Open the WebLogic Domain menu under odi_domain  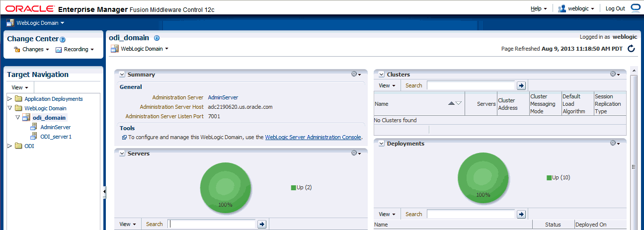tap(140, 49)
